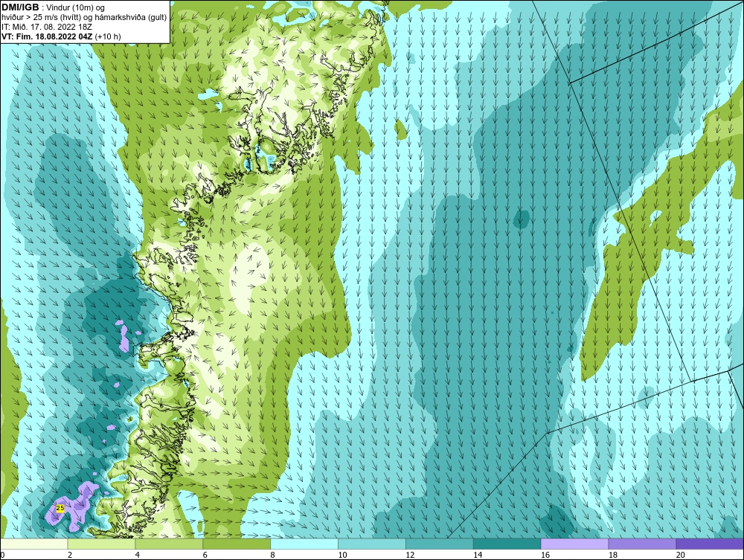Click the 0-2 m/s palest legend swatch
The height and width of the screenshot is (560, 744).
[x=34, y=544]
